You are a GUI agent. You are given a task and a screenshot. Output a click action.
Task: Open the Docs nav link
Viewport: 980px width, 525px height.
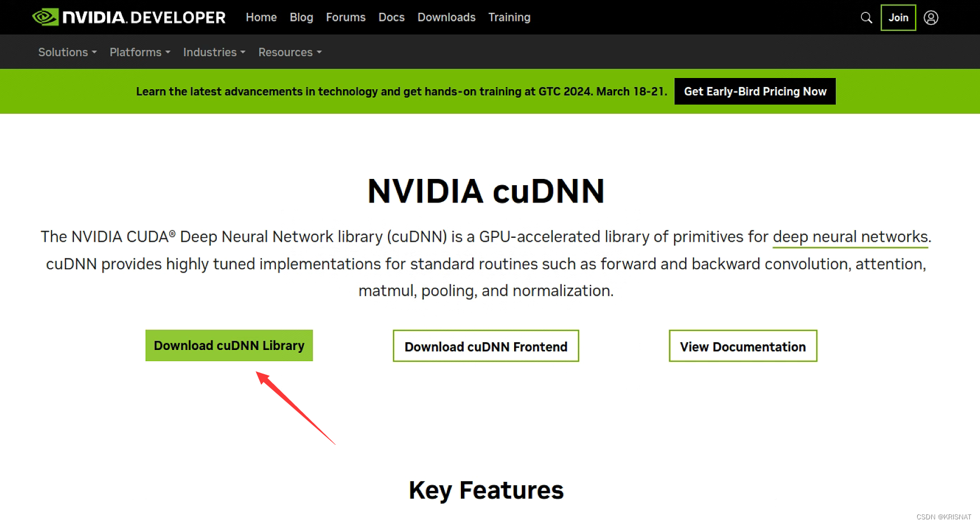[x=391, y=17]
